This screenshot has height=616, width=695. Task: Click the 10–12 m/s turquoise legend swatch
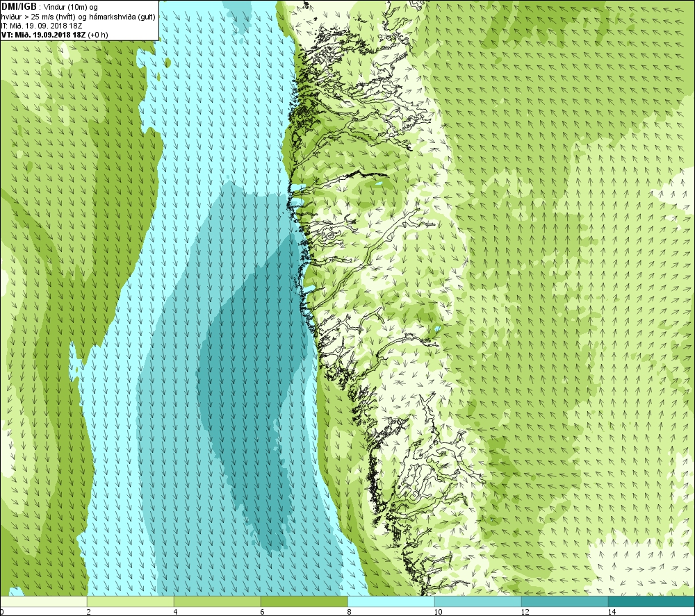[478, 602]
